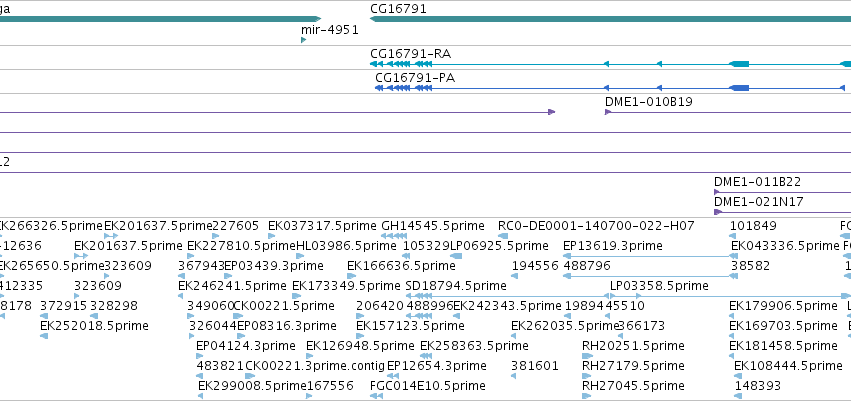Select the EK179906.5prime label
Image resolution: width=851 pixels, height=401 pixels.
coord(784,305)
